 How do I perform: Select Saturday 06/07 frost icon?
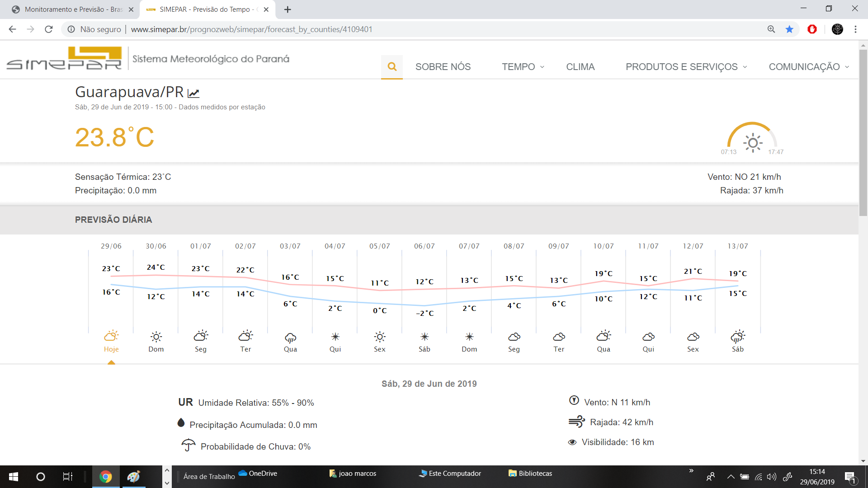pos(425,337)
